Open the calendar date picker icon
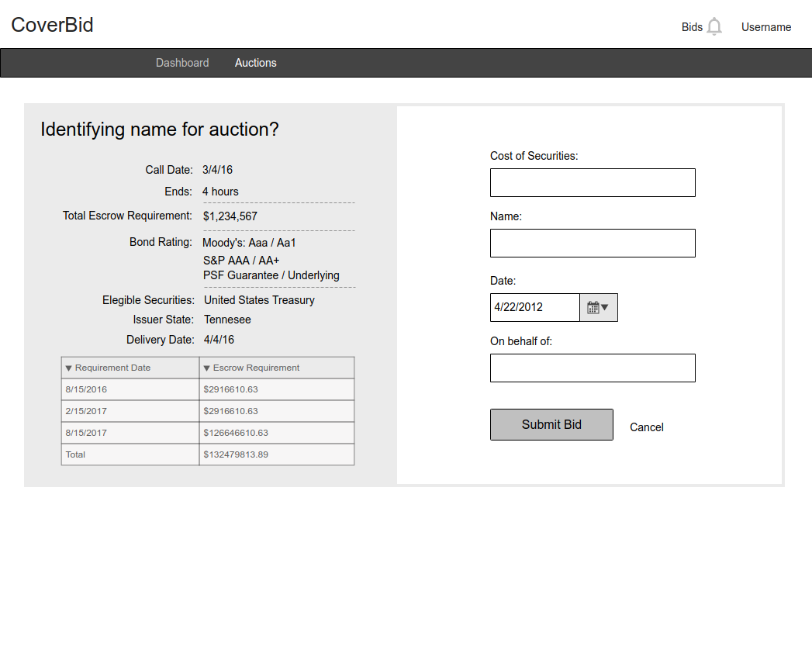The image size is (812, 660). 598,308
